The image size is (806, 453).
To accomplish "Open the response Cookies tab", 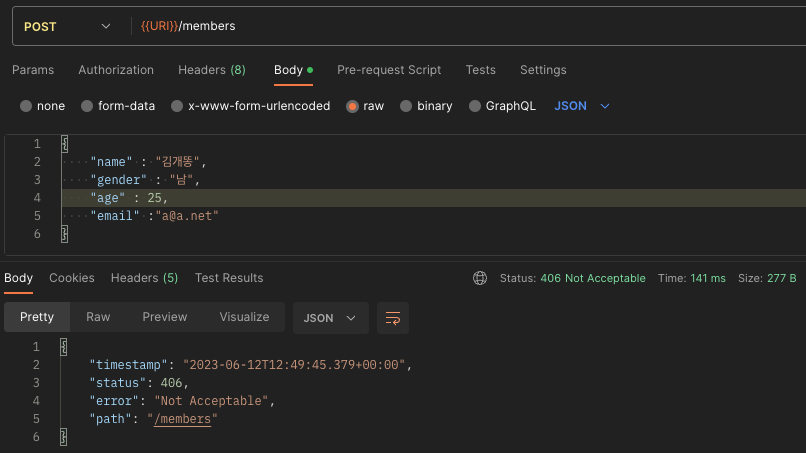I will 71,278.
